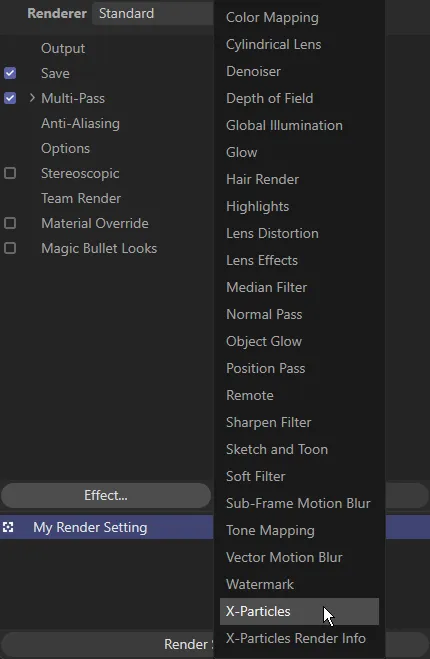This screenshot has height=659, width=430.
Task: Choose Color Mapping effect
Action: click(299, 18)
